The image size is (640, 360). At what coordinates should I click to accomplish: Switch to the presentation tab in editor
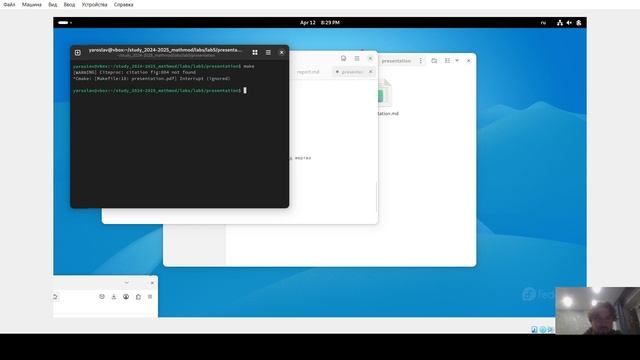352,72
